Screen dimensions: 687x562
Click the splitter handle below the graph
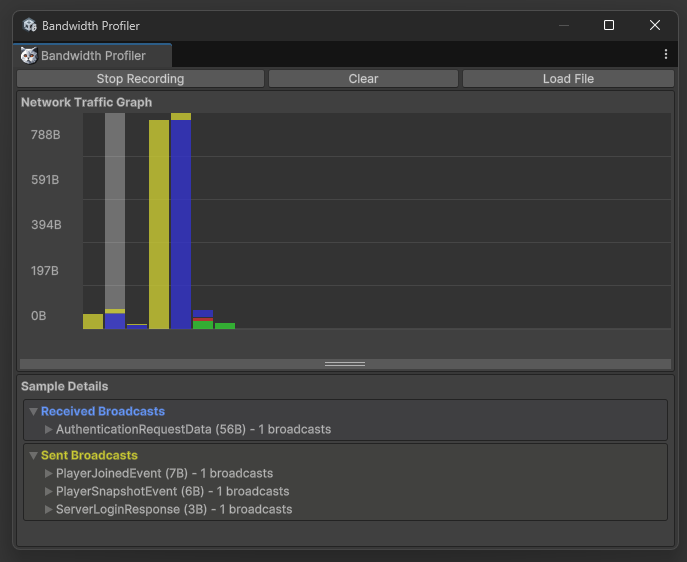point(345,364)
